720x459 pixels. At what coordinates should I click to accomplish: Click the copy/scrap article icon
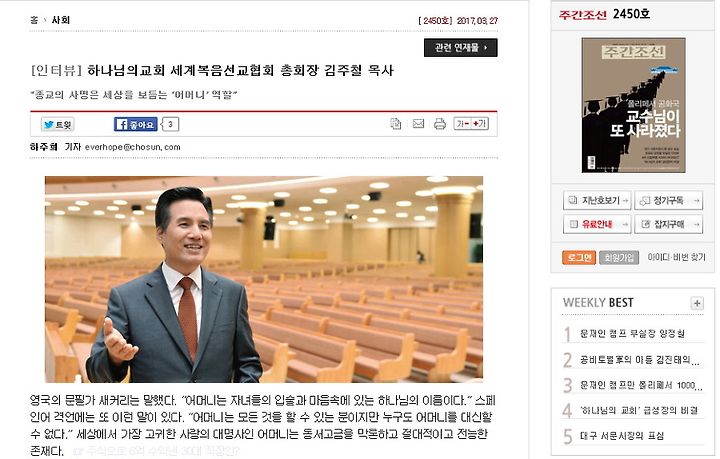(x=395, y=123)
